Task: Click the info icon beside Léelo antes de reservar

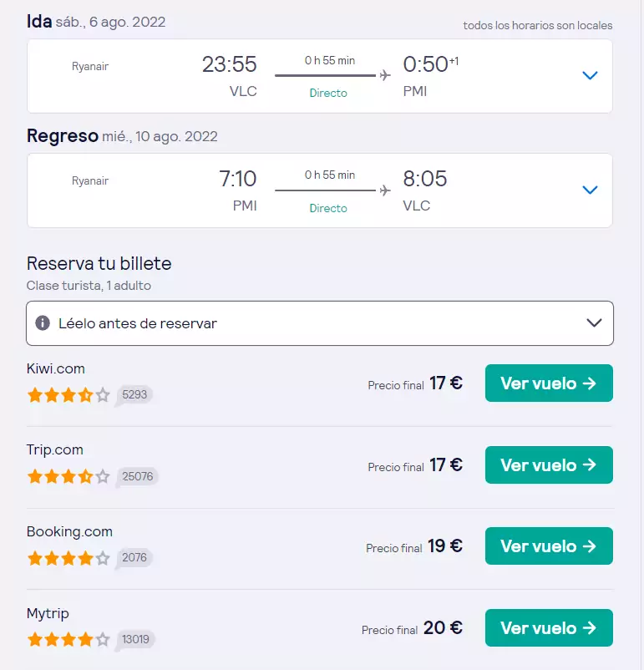Action: click(x=43, y=323)
